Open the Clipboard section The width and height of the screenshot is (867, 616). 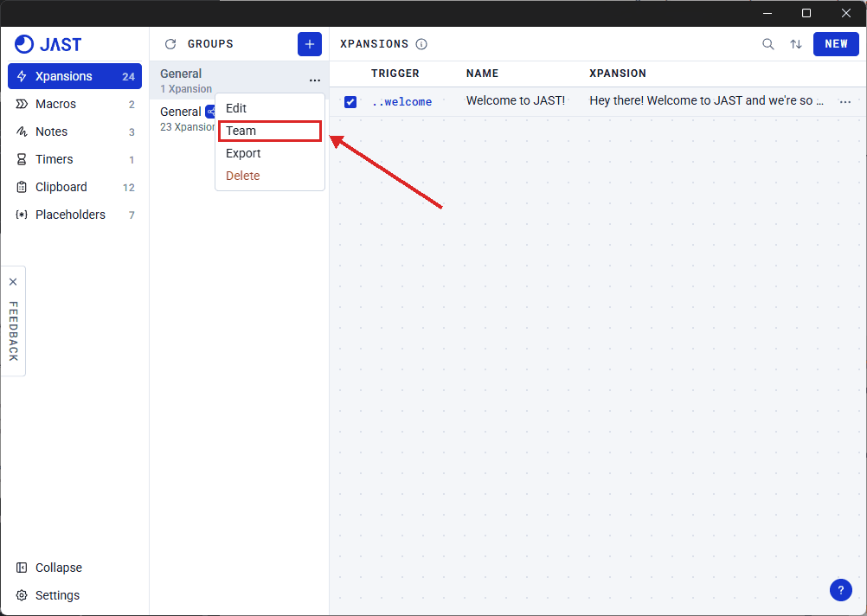pyautogui.click(x=74, y=187)
